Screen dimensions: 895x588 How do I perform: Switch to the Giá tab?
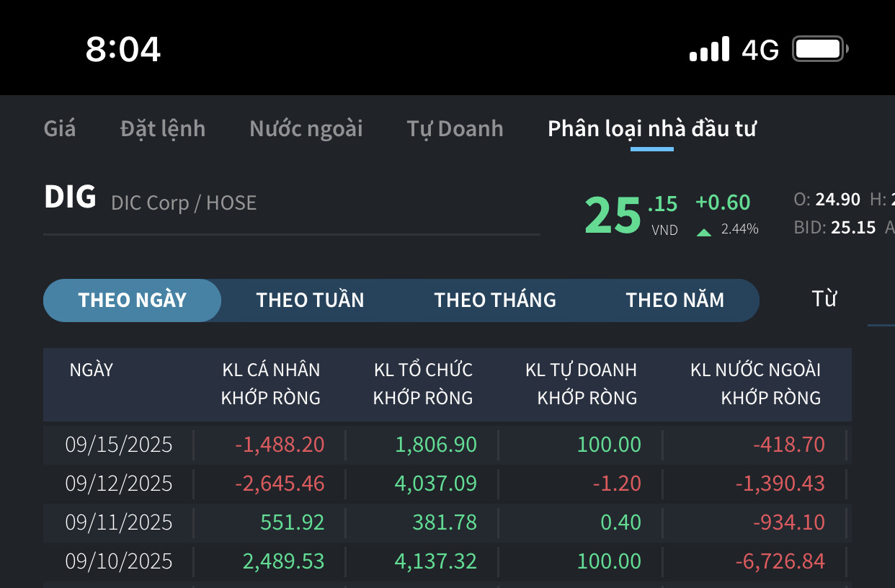60,129
